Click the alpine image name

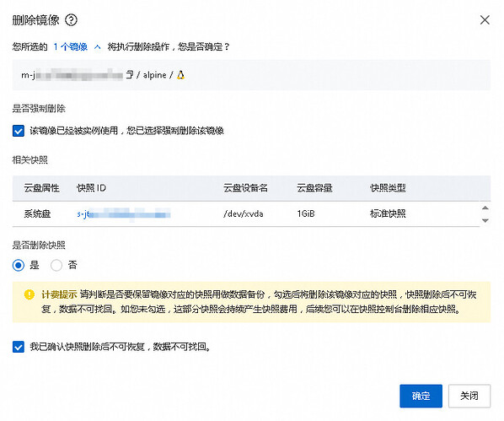coord(154,75)
